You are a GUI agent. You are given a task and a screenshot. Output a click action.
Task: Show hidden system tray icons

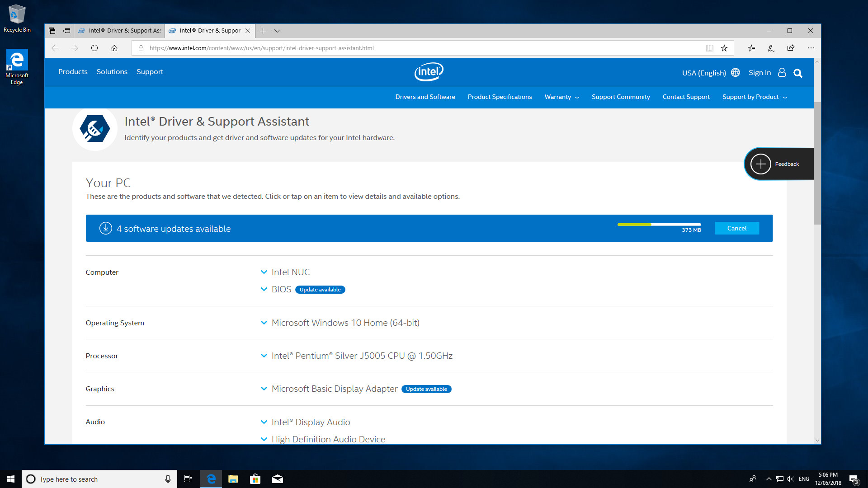(x=769, y=479)
